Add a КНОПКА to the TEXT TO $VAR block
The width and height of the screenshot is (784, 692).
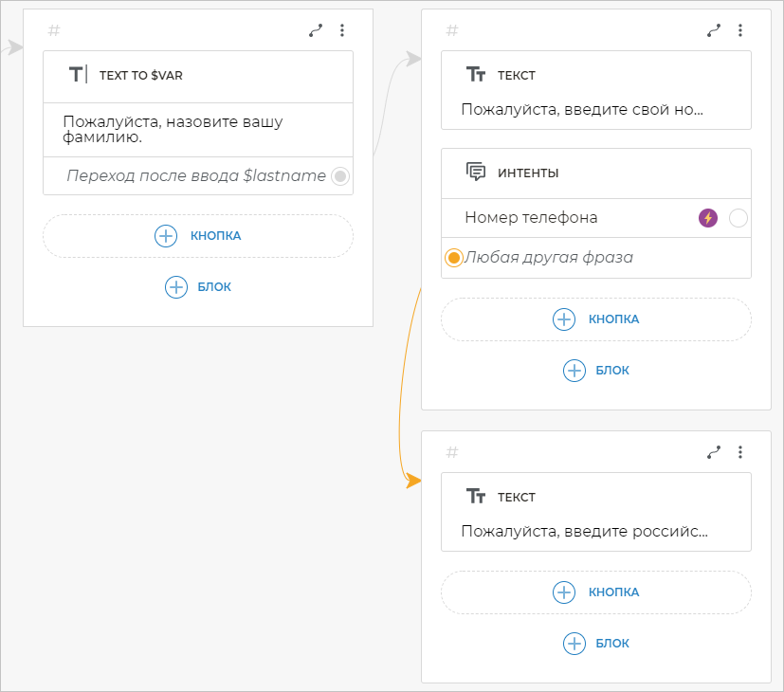[198, 236]
